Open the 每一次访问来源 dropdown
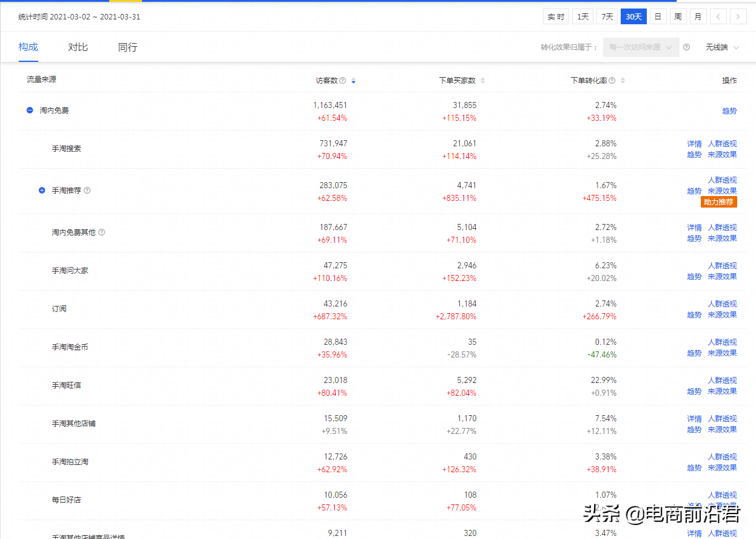 641,47
